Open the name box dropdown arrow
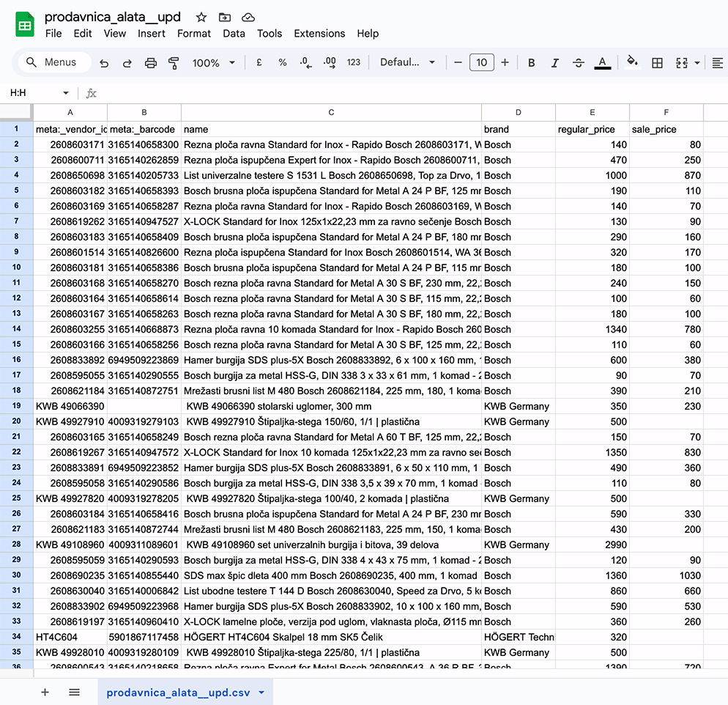This screenshot has height=705, width=728. [66, 93]
